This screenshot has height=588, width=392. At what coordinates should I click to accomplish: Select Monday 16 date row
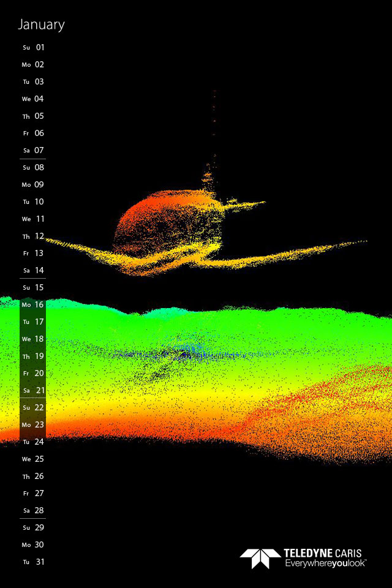33,305
